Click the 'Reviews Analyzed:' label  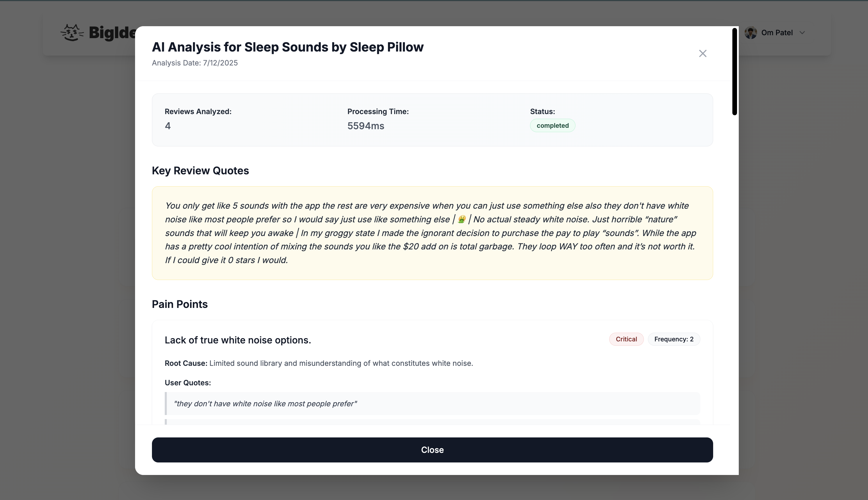198,111
